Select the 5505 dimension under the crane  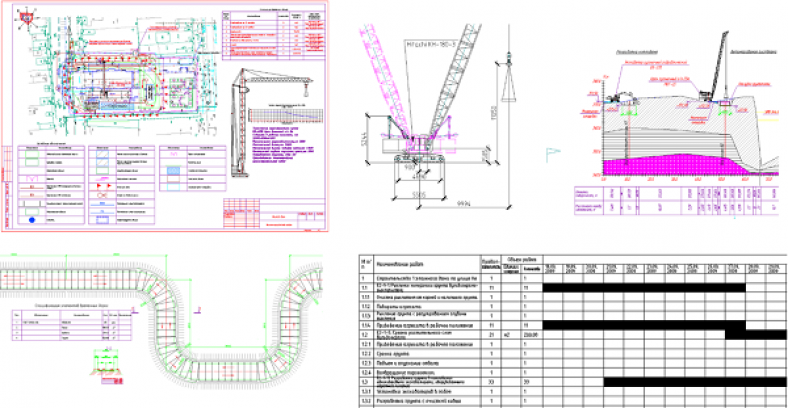[x=420, y=195]
